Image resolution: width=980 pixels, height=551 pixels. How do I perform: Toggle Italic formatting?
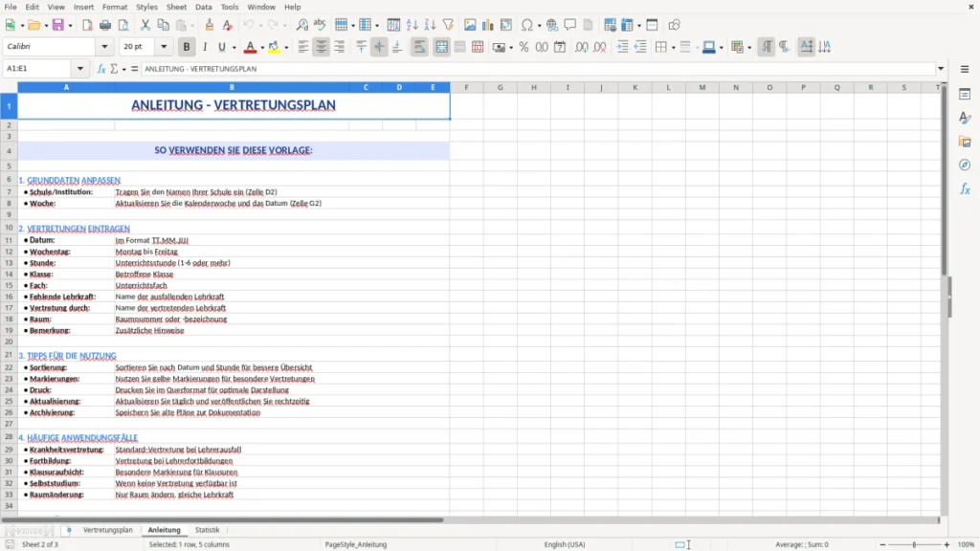[x=205, y=47]
